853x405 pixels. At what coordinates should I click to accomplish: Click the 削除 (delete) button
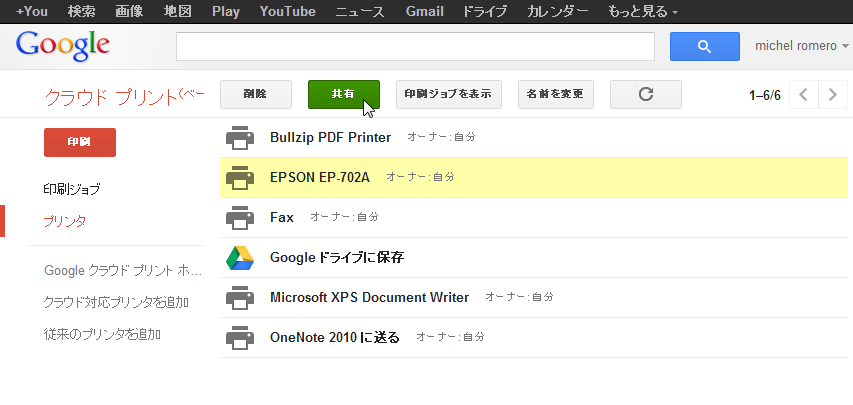coord(256,94)
